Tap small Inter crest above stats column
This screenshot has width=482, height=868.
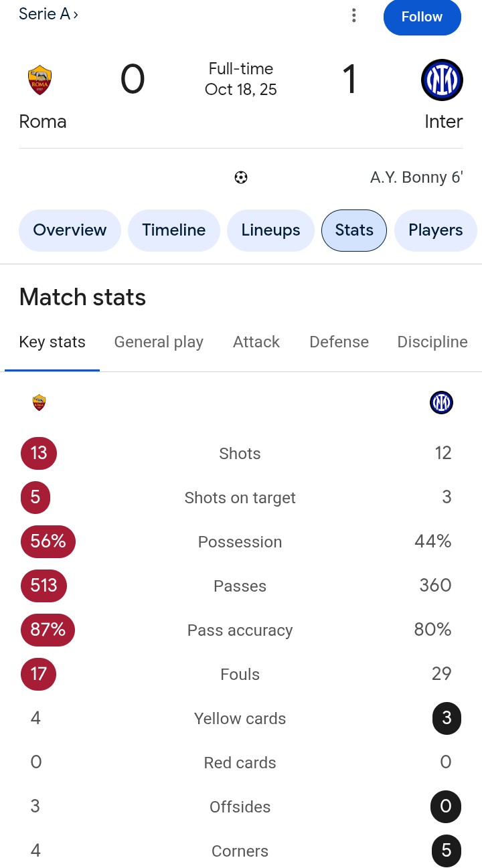coord(442,402)
